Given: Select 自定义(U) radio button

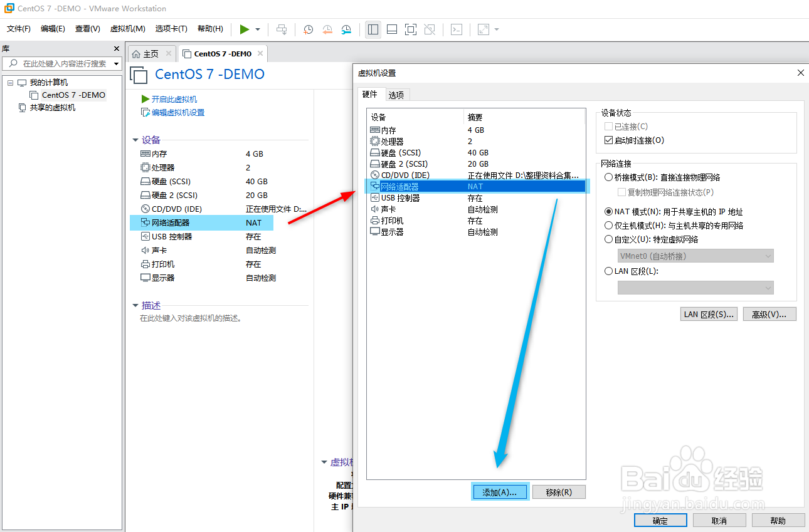Looking at the screenshot, I should 608,239.
